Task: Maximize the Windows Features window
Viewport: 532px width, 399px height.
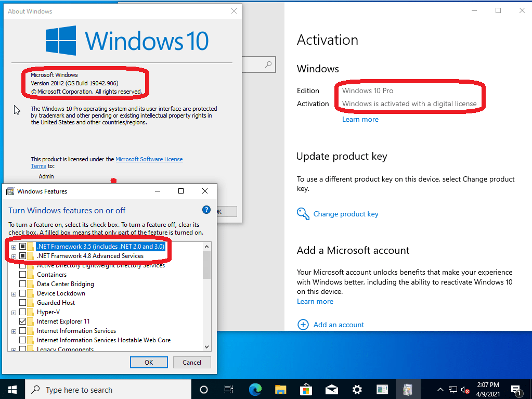Action: 181,191
